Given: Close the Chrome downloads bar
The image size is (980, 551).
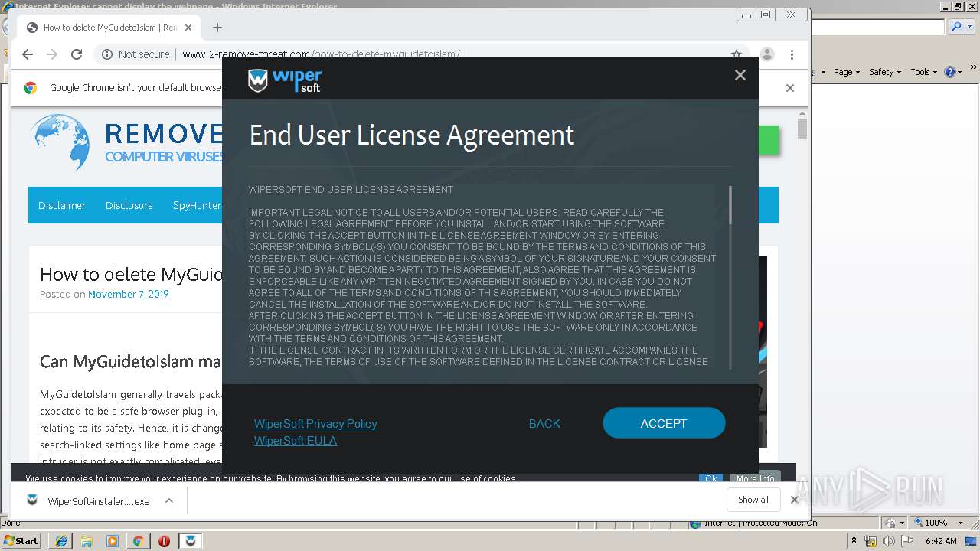Looking at the screenshot, I should tap(794, 500).
